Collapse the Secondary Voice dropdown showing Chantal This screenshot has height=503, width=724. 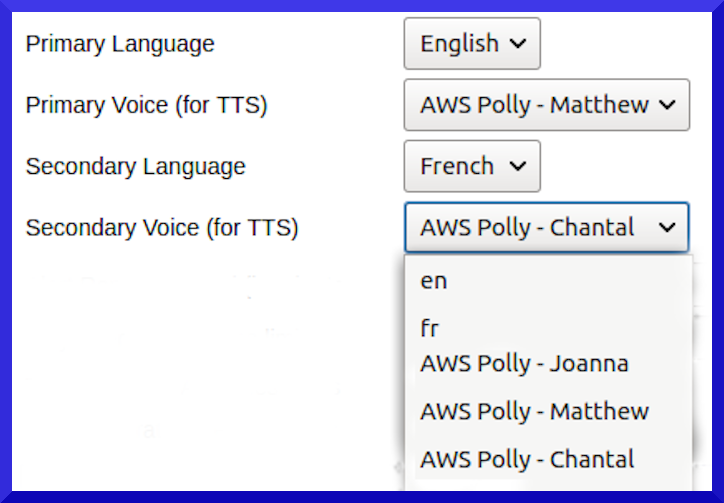pyautogui.click(x=547, y=227)
